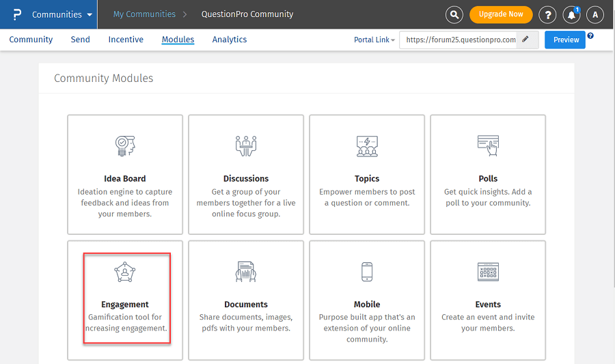Open the Documents module icon
The image size is (615, 364).
click(246, 272)
